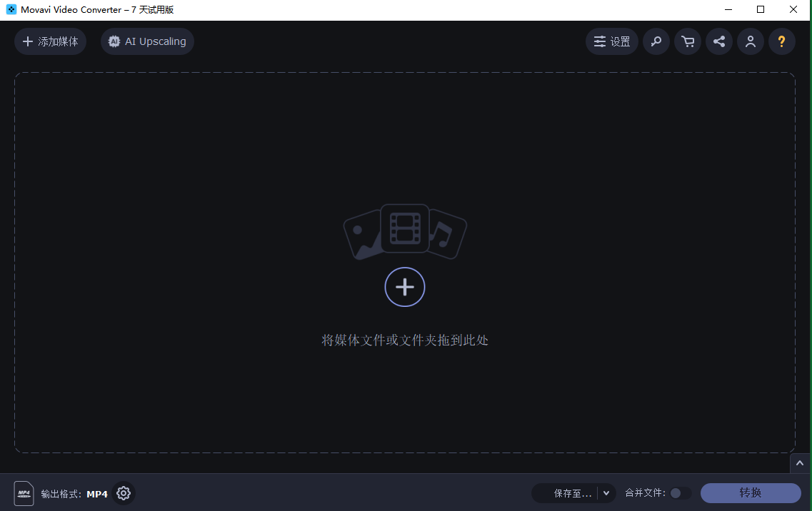812x511 pixels.
Task: Click the 添加媒体 add media button
Action: point(50,41)
